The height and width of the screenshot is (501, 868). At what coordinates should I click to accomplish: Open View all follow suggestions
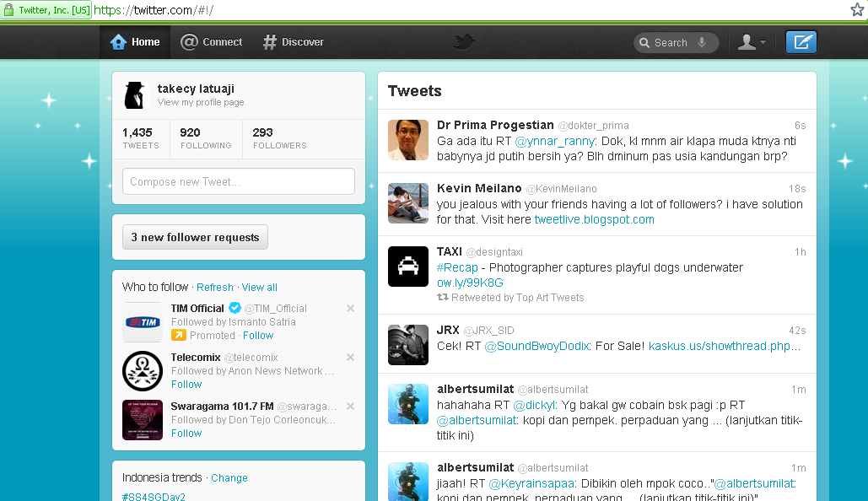click(x=259, y=287)
